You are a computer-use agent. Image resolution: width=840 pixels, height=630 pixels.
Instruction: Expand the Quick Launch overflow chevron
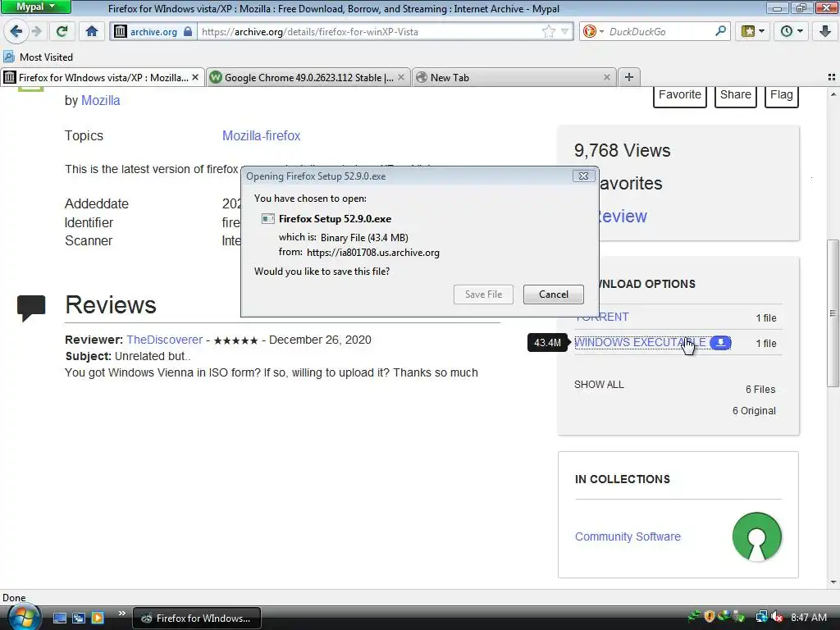click(x=121, y=614)
